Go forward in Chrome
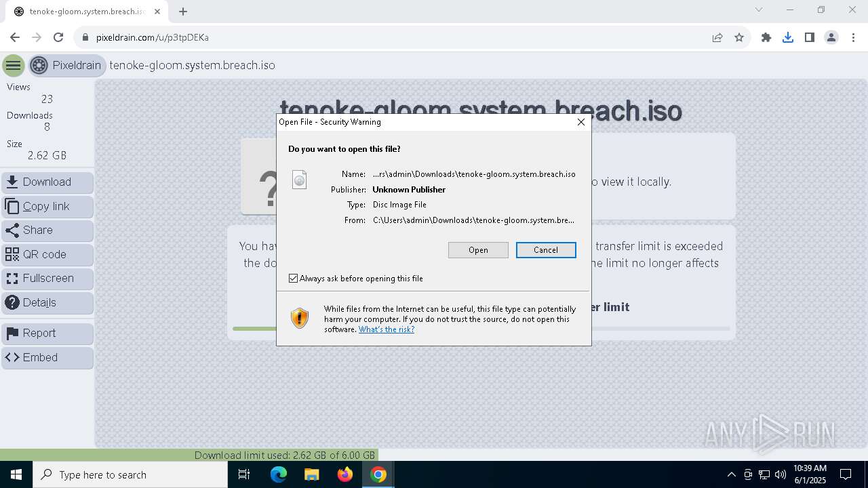The width and height of the screenshot is (868, 488). (x=37, y=37)
